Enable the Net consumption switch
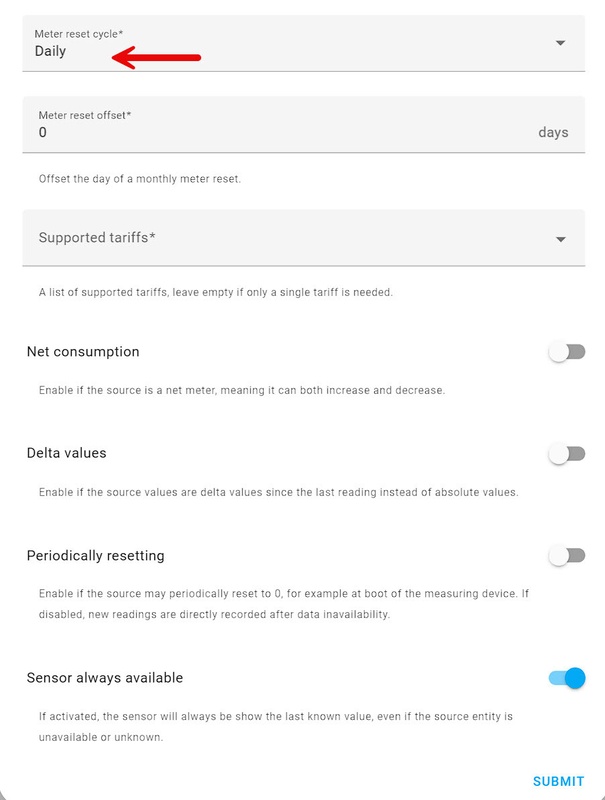 [567, 352]
